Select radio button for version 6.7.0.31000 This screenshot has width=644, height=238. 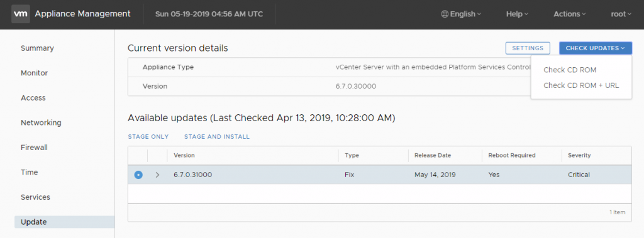[x=138, y=175]
